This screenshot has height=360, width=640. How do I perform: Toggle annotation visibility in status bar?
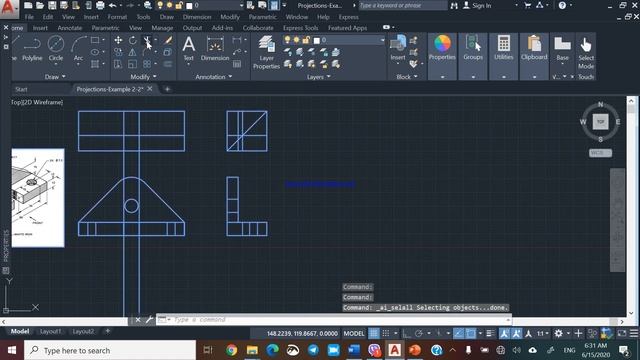pos(504,333)
